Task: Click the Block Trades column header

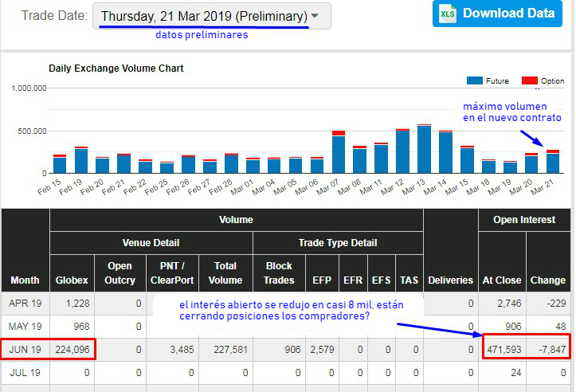Action: [279, 272]
